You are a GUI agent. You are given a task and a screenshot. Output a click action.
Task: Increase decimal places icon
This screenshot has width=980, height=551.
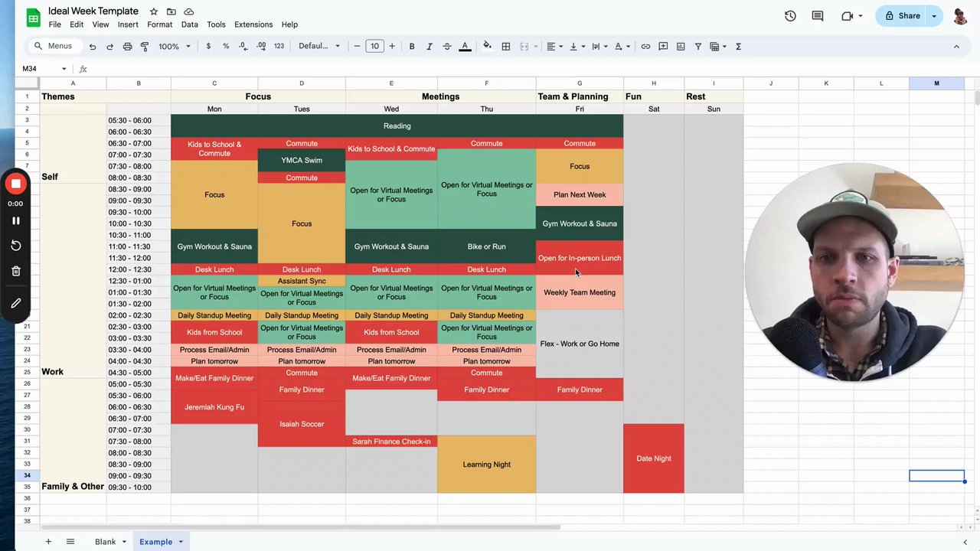(261, 47)
